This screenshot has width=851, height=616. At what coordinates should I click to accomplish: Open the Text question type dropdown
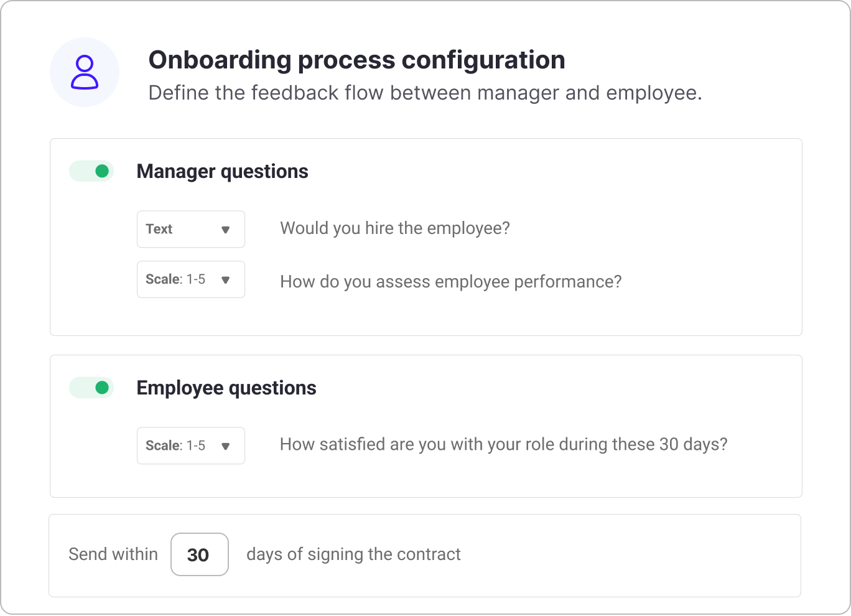(x=190, y=229)
